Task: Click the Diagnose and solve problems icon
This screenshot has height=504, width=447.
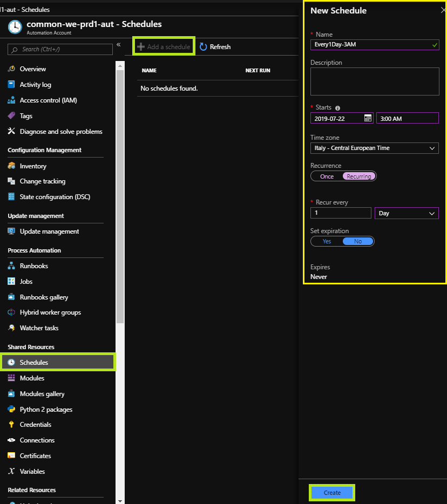Action: 11,131
